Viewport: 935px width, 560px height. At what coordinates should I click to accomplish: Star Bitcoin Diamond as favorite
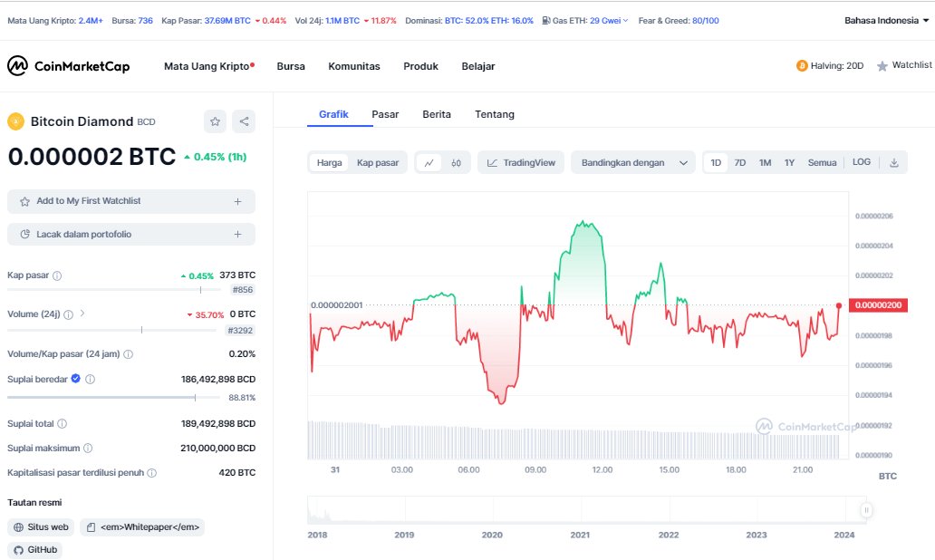(216, 121)
